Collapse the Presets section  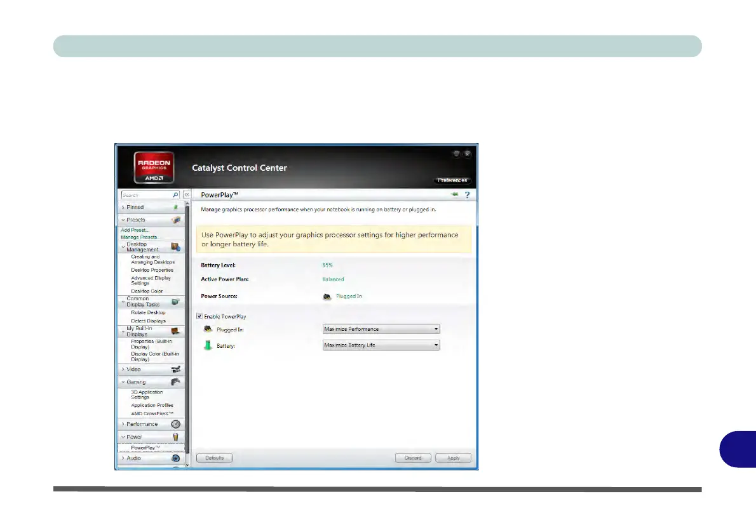123,220
